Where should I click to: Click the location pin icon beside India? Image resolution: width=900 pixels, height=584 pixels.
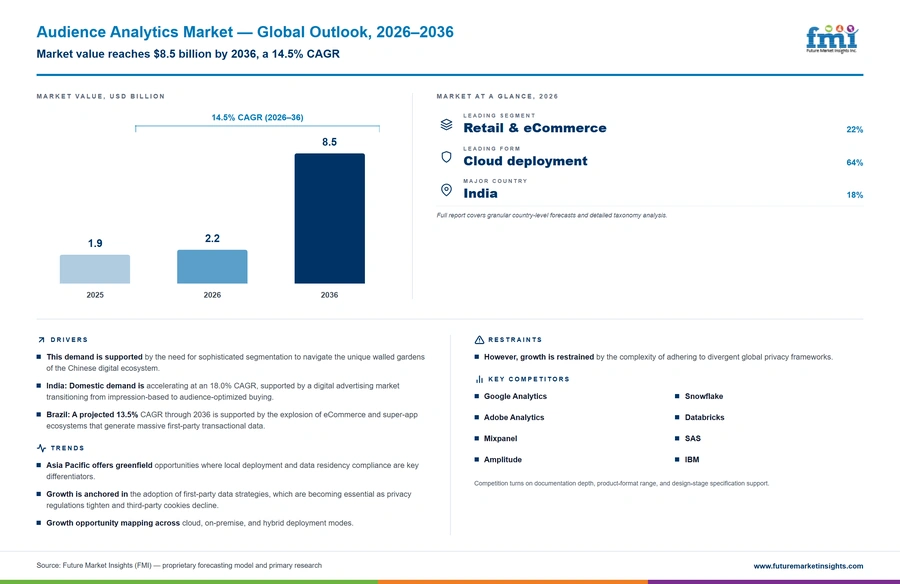coord(446,190)
